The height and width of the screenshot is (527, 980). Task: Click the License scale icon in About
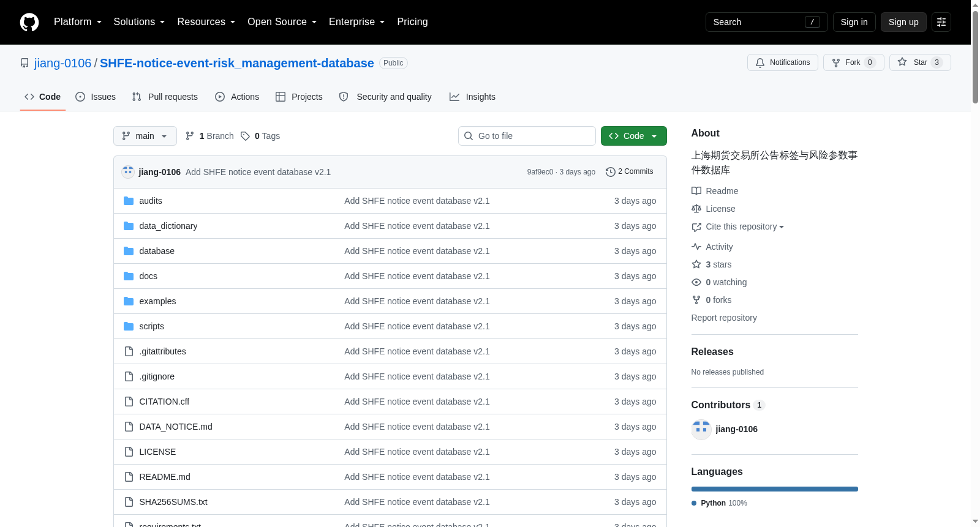point(696,209)
